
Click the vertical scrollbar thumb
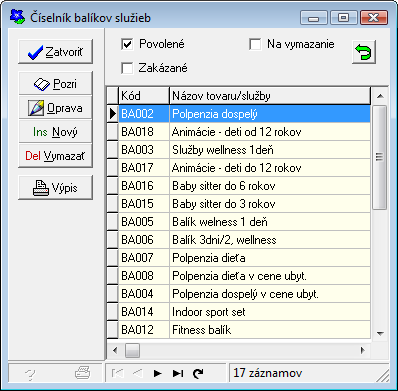click(380, 157)
